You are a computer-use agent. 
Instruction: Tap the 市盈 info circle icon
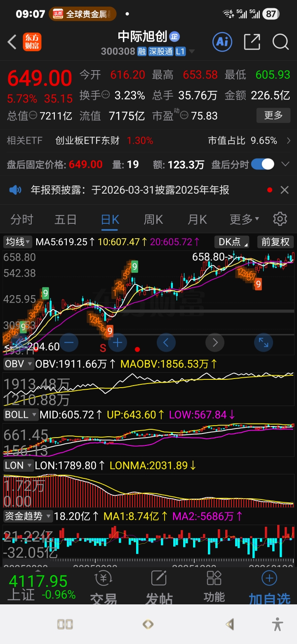184,115
